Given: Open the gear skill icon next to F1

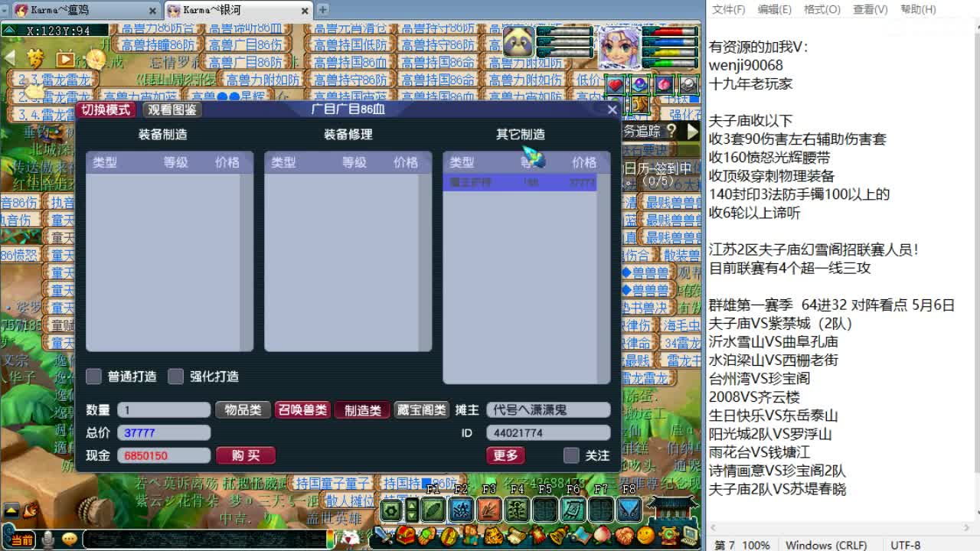Looking at the screenshot, I should [391, 509].
